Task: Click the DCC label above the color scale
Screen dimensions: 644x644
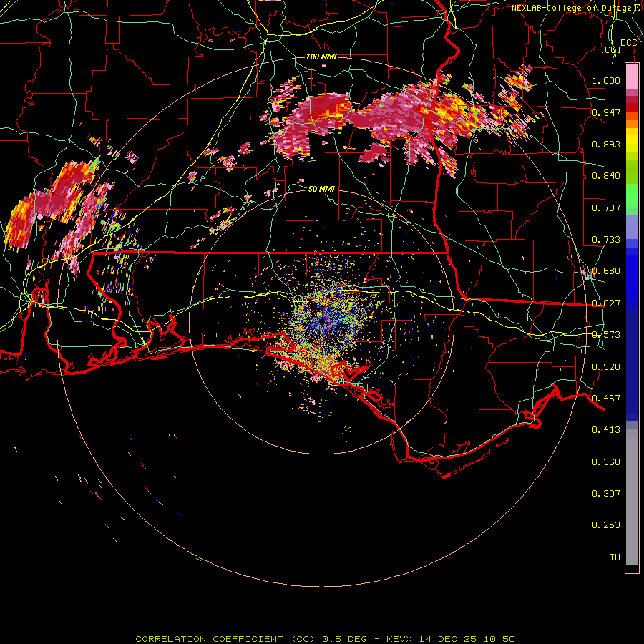Action: 628,43
